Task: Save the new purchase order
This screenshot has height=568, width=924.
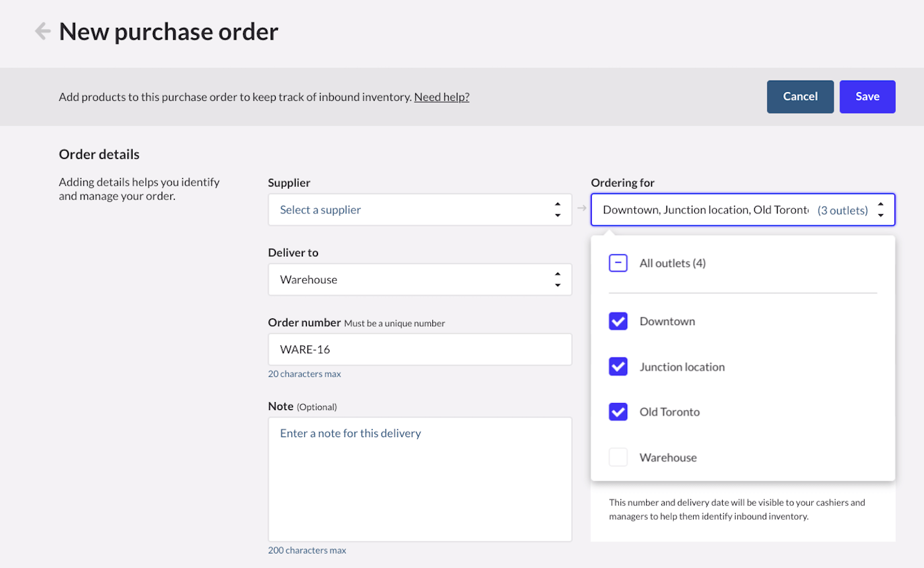Action: [867, 96]
